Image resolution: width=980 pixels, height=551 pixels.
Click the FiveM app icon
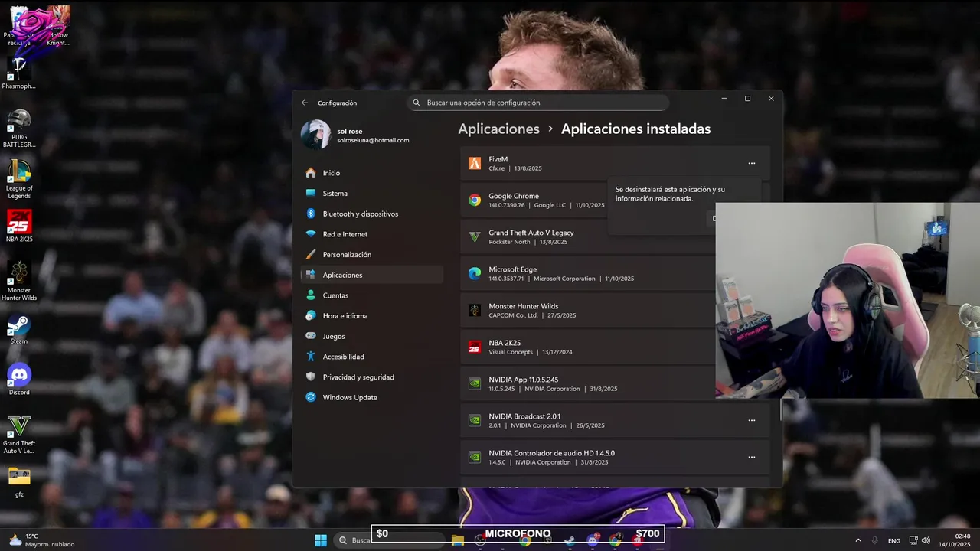pyautogui.click(x=475, y=163)
